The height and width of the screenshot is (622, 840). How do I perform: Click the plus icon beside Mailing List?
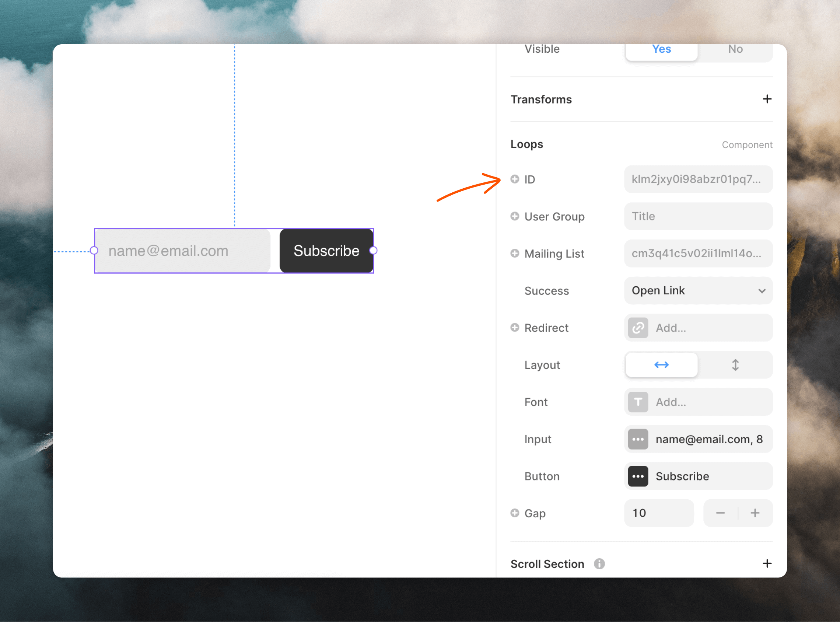[x=515, y=254]
